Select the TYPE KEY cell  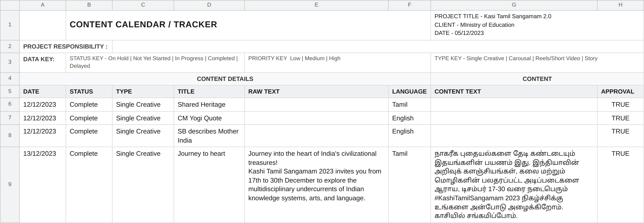point(537,62)
